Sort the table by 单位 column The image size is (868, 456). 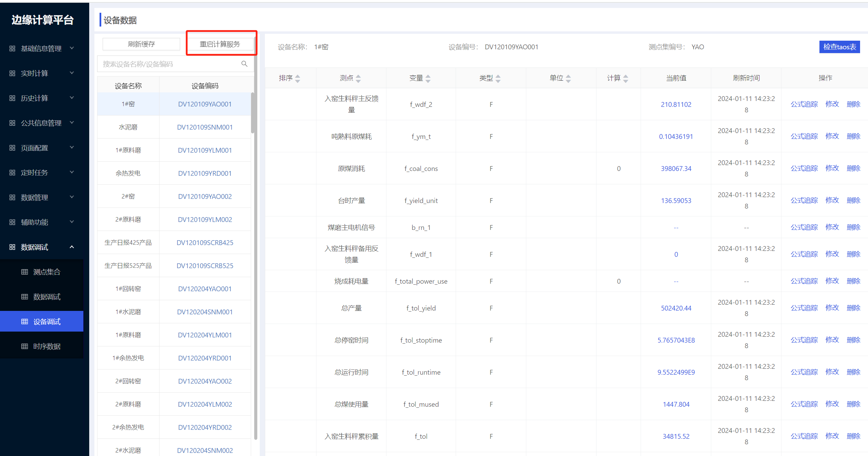pyautogui.click(x=568, y=79)
